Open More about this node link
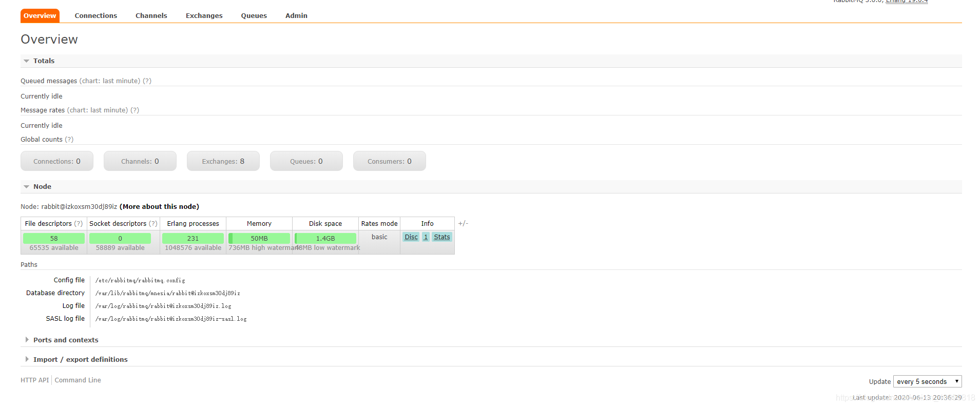This screenshot has width=980, height=407. (x=159, y=206)
